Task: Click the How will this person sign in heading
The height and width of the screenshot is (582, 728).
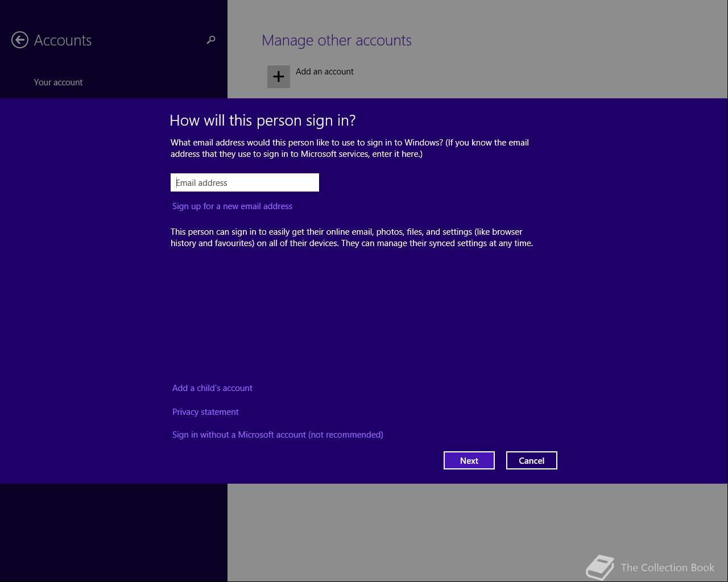Action: [x=263, y=120]
